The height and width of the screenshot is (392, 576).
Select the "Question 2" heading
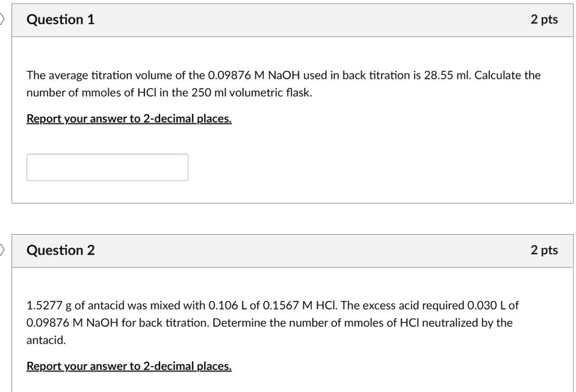61,250
